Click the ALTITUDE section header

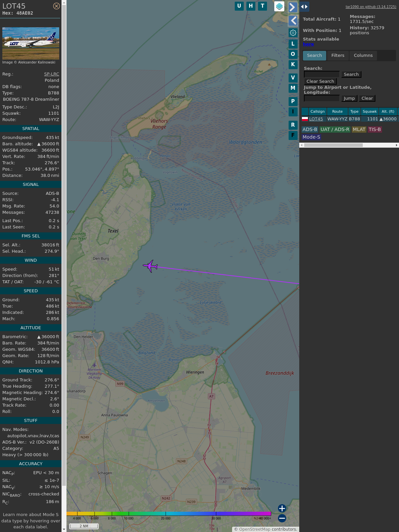tap(31, 328)
